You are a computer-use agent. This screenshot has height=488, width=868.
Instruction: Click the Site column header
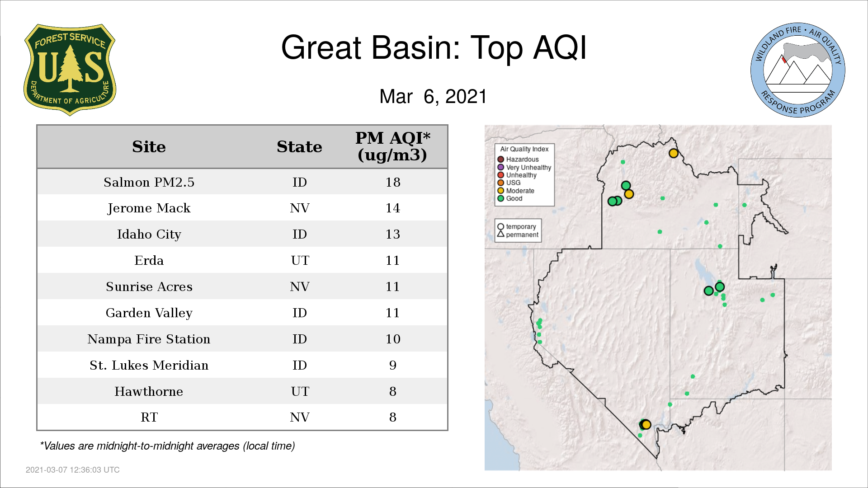(149, 147)
